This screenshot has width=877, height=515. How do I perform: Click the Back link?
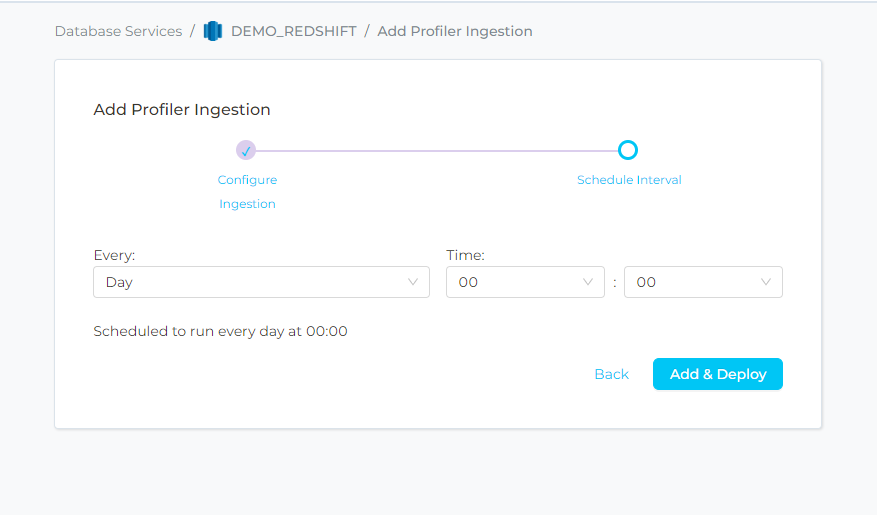pos(611,374)
